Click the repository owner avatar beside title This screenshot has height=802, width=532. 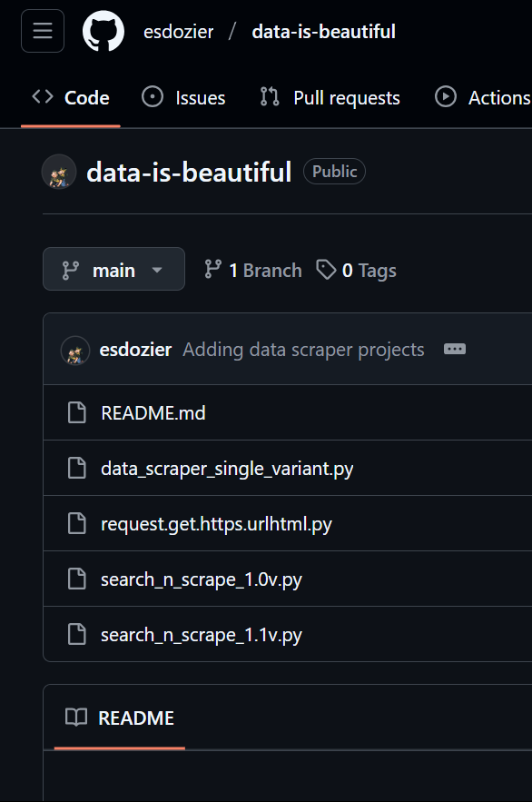59,172
